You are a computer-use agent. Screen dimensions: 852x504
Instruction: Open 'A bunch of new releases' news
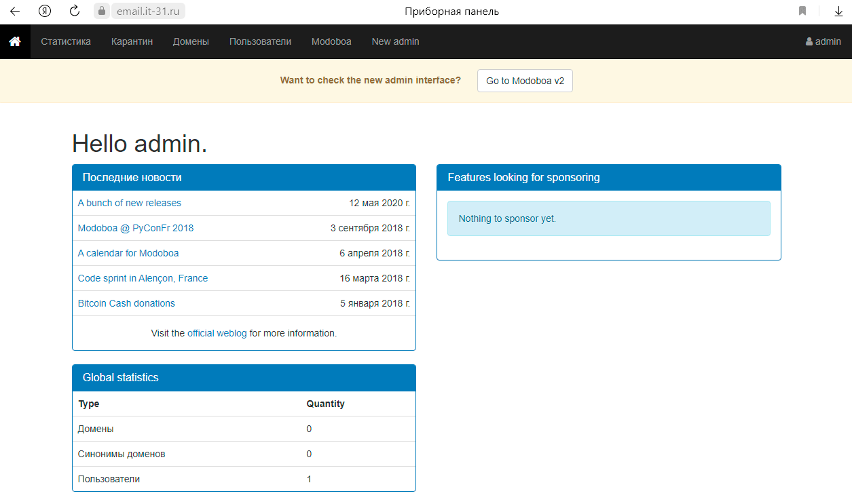(130, 203)
